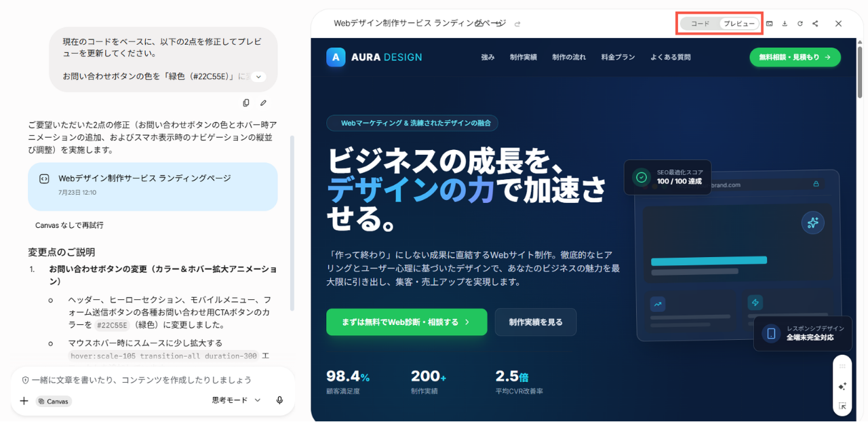This screenshot has height=422, width=868.
Task: Close the canvas panel with the X
Action: [x=838, y=24]
